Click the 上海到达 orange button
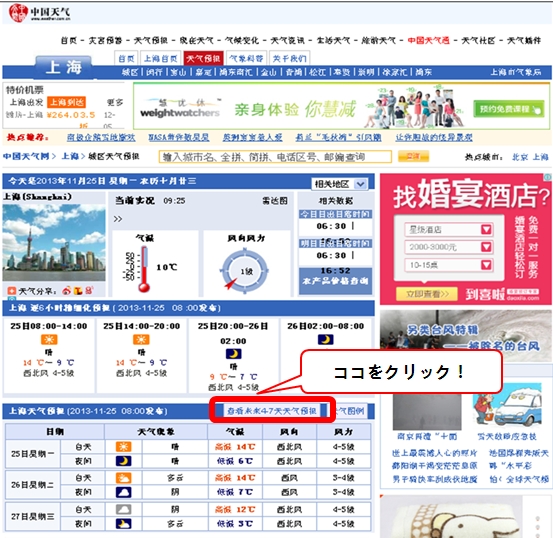The width and height of the screenshot is (553, 538). (x=66, y=102)
